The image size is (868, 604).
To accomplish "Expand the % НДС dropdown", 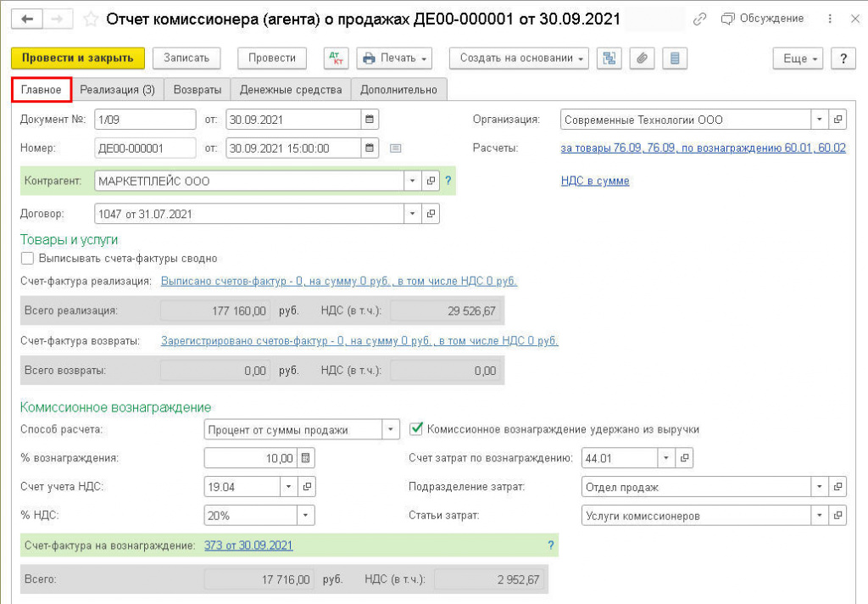I will pos(305,515).
